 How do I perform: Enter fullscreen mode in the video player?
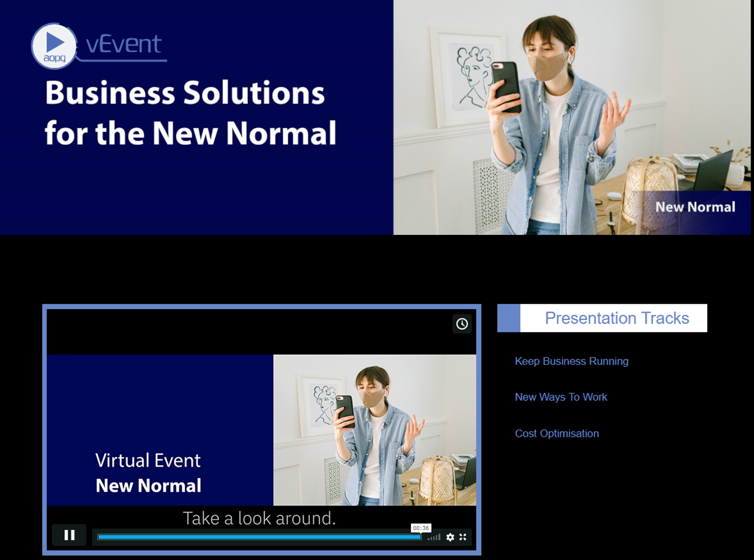[x=463, y=537]
